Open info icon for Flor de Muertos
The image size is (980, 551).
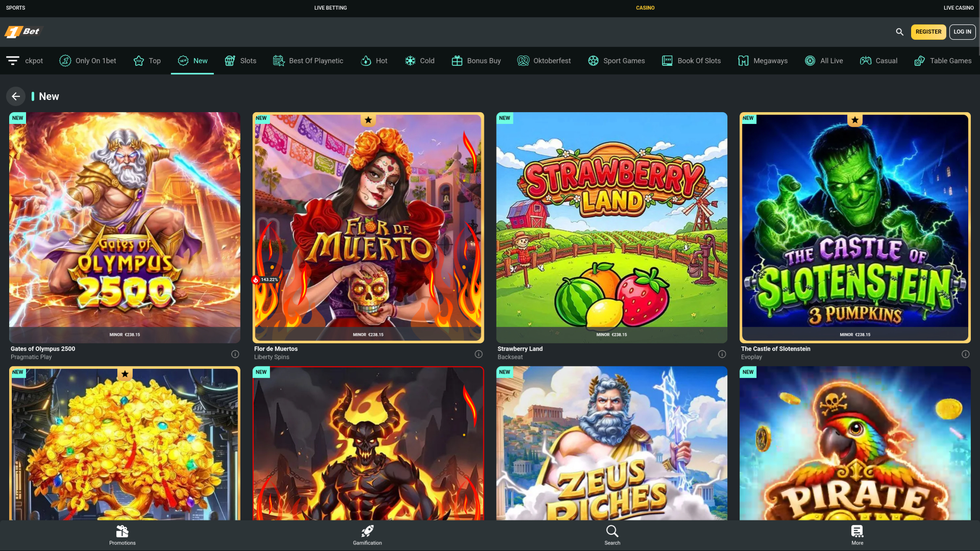click(x=478, y=354)
